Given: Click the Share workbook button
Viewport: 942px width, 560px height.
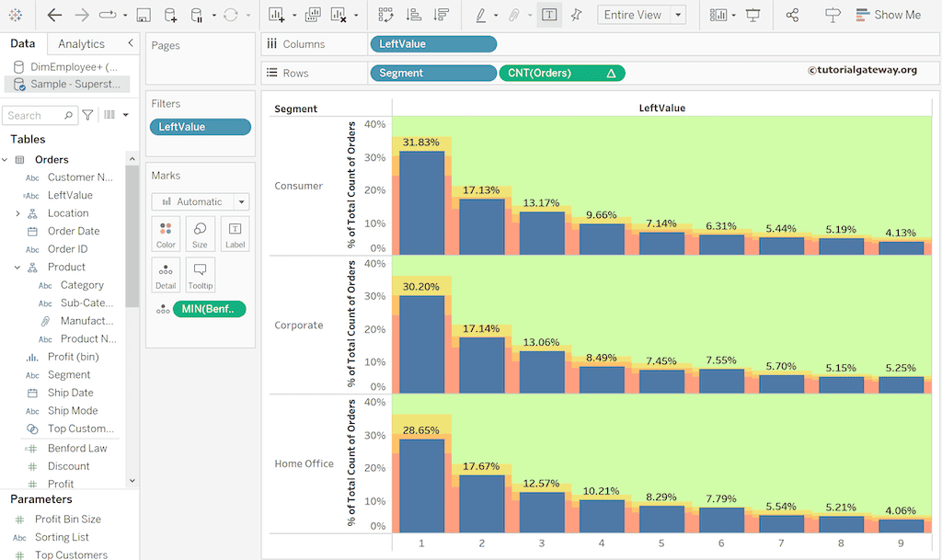Looking at the screenshot, I should (792, 14).
